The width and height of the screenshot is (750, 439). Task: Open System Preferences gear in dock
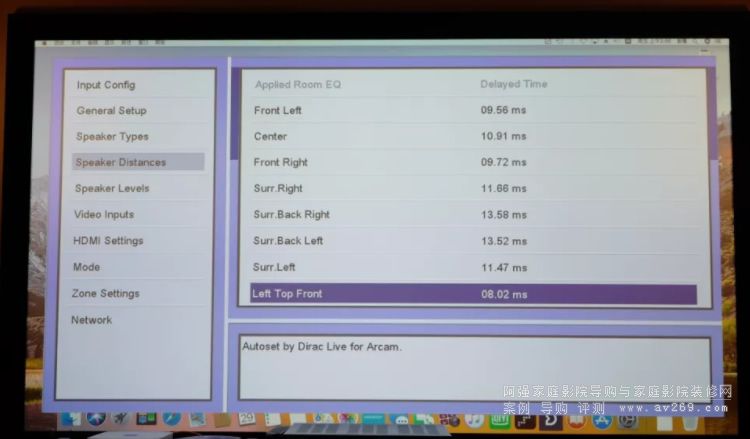[627, 419]
